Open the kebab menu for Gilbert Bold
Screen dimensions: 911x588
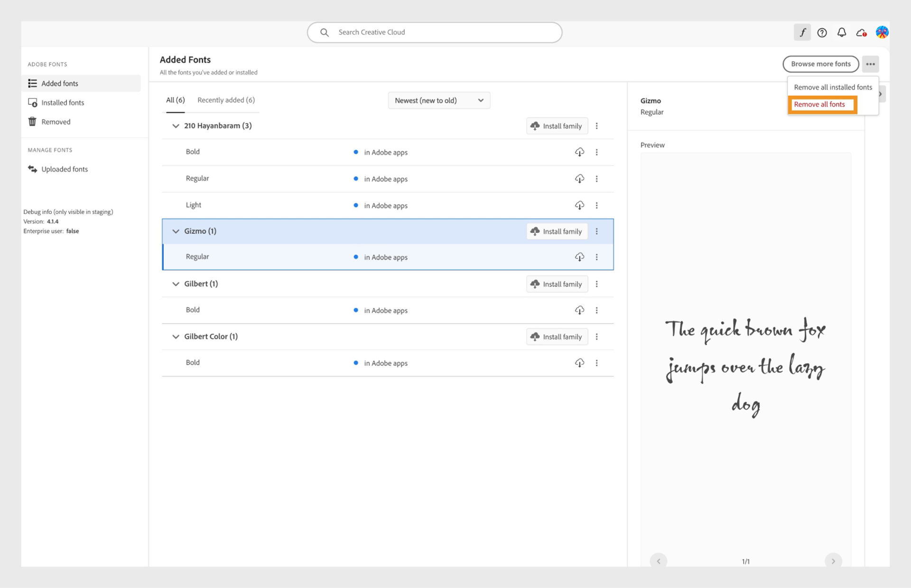[597, 310]
